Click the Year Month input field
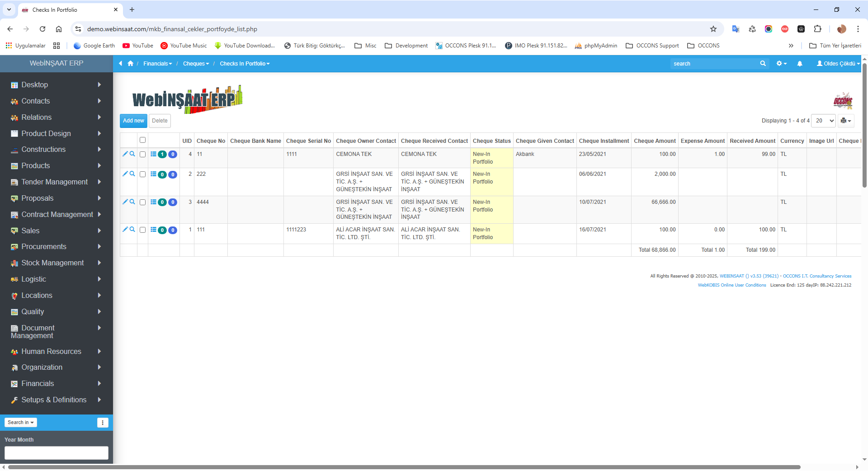 [x=57, y=452]
